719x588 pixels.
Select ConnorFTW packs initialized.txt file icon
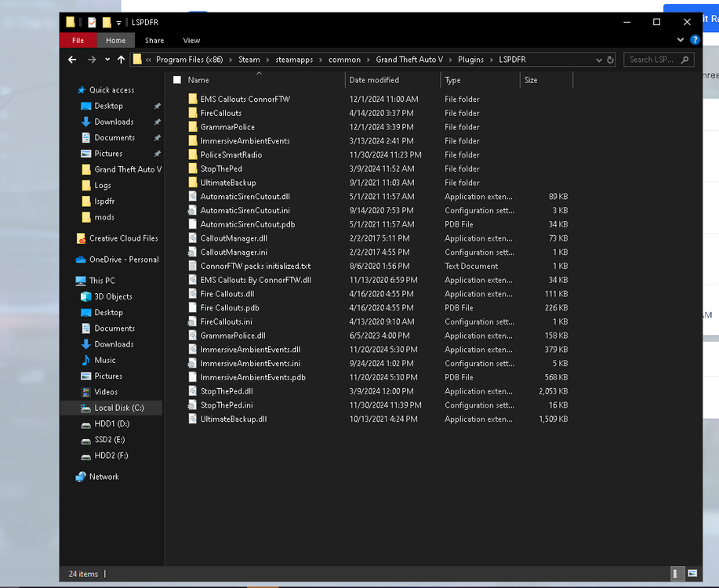point(193,266)
